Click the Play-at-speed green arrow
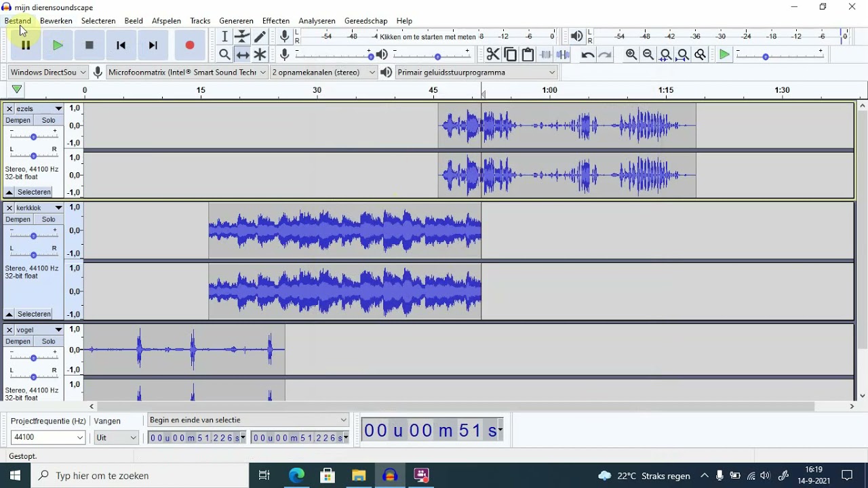 tap(724, 54)
